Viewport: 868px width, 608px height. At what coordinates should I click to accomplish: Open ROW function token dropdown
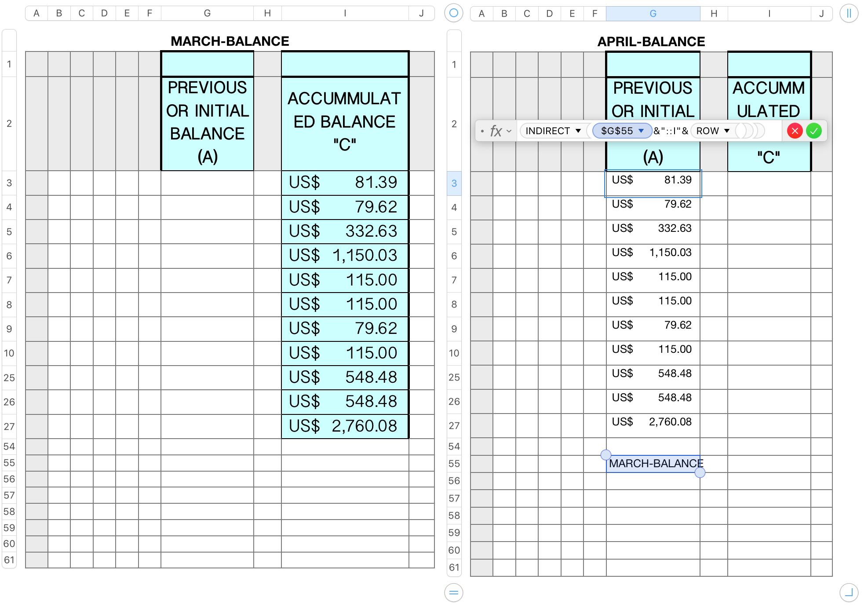pyautogui.click(x=727, y=131)
